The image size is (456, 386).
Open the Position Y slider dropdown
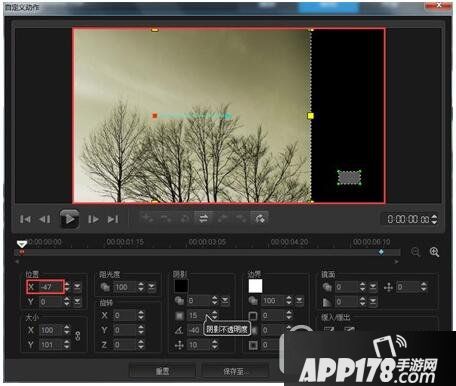click(x=77, y=302)
